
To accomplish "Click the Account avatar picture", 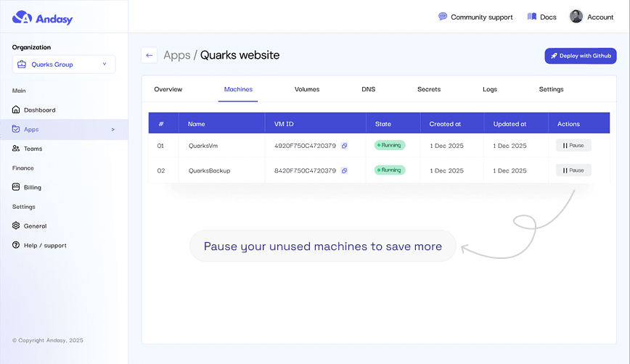I will (x=576, y=17).
